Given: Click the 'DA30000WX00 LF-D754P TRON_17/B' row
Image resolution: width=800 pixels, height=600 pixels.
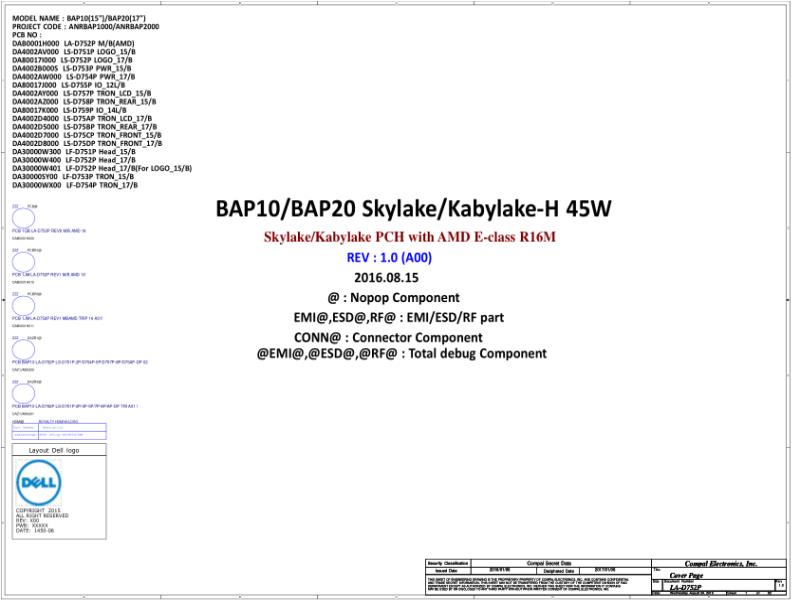Looking at the screenshot, I should click(x=75, y=185).
